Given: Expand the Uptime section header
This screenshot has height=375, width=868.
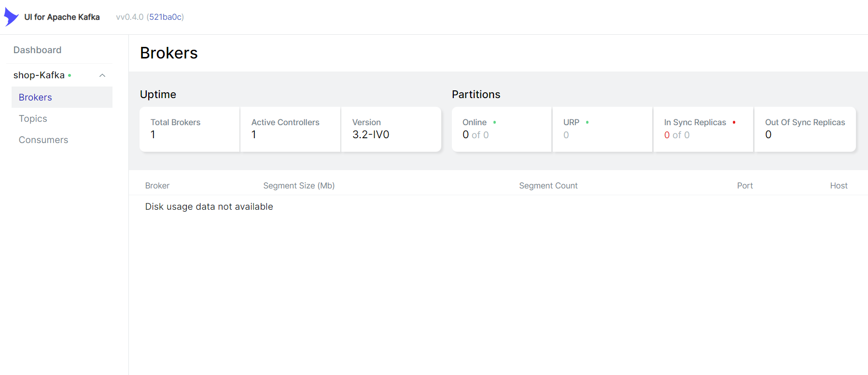Looking at the screenshot, I should click(x=158, y=94).
